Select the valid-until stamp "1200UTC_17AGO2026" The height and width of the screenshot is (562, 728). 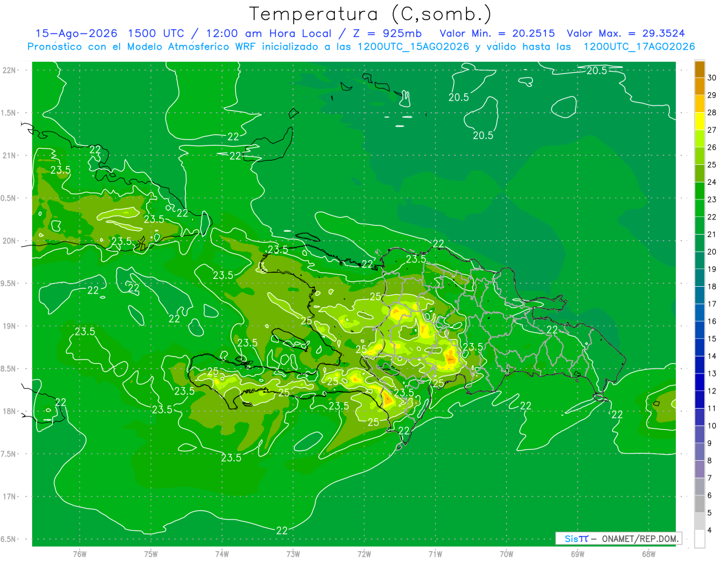[x=639, y=47]
